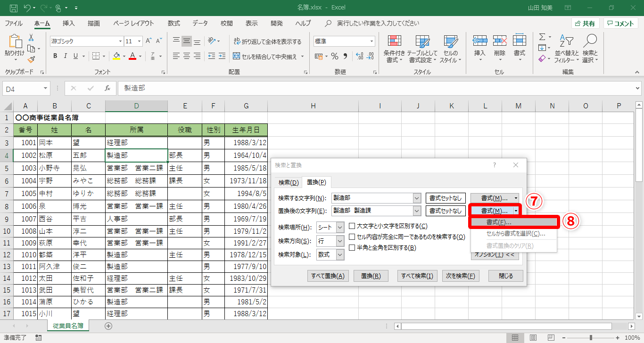Open Conditional Formatting (条件付き書式)

(394, 49)
